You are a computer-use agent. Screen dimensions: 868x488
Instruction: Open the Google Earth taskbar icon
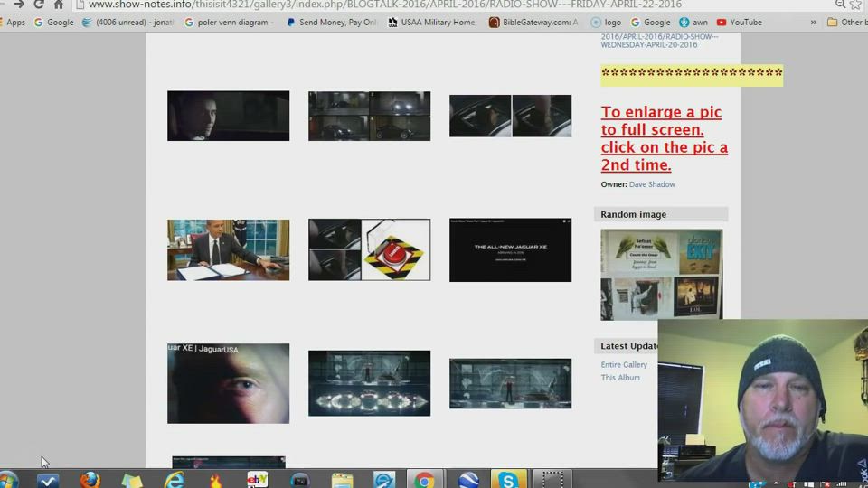467,480
